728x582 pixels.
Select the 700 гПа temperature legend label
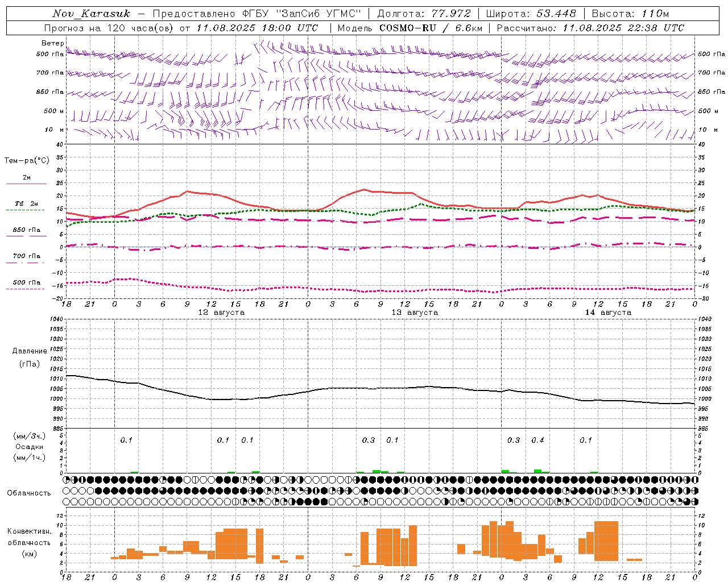tap(27, 256)
